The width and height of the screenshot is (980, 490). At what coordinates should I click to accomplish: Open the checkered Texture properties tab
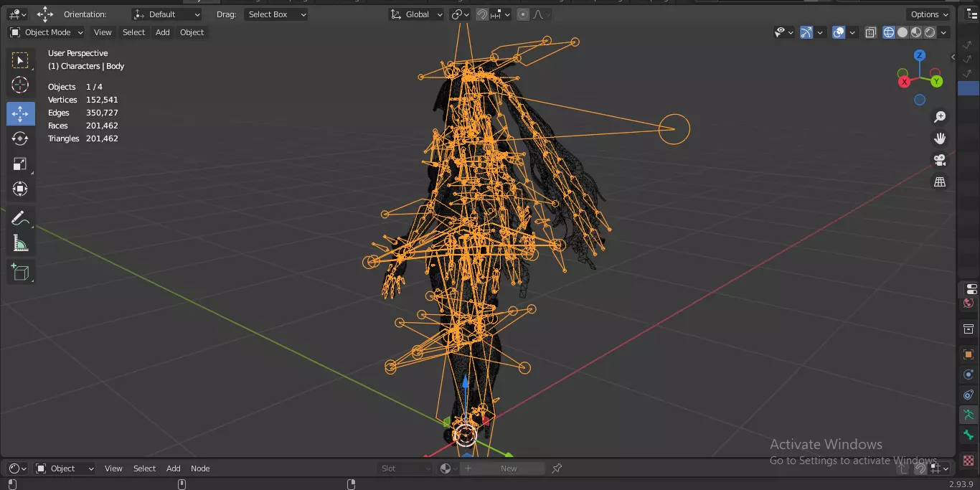[969, 460]
